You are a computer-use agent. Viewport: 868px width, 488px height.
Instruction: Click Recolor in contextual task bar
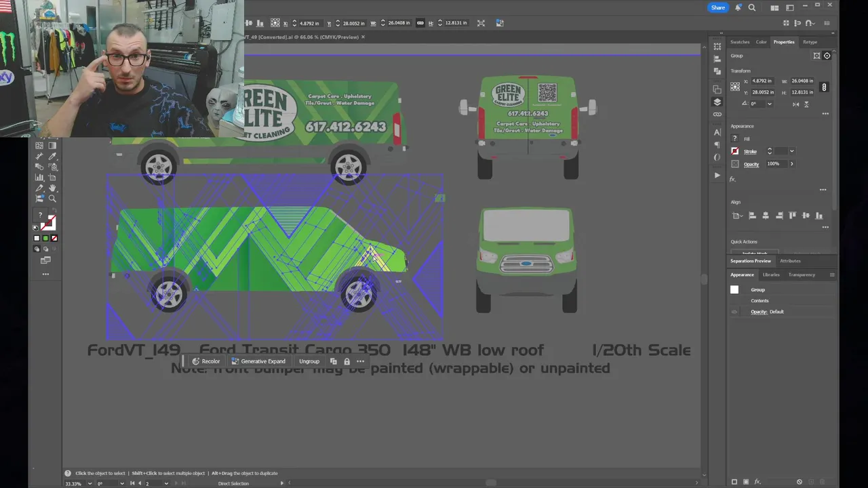[206, 361]
